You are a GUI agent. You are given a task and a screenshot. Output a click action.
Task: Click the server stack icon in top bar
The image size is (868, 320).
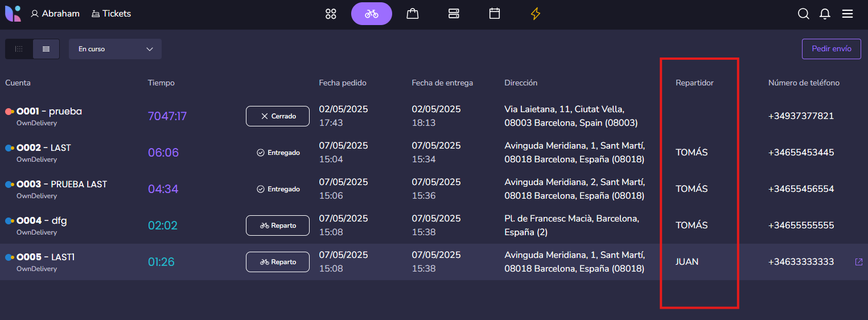click(454, 14)
